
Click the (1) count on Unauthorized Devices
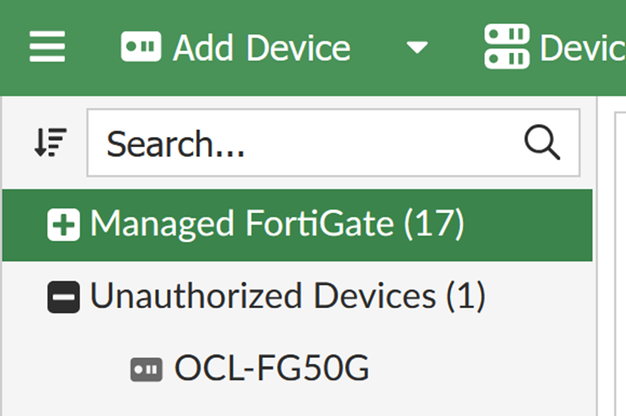coord(465,296)
